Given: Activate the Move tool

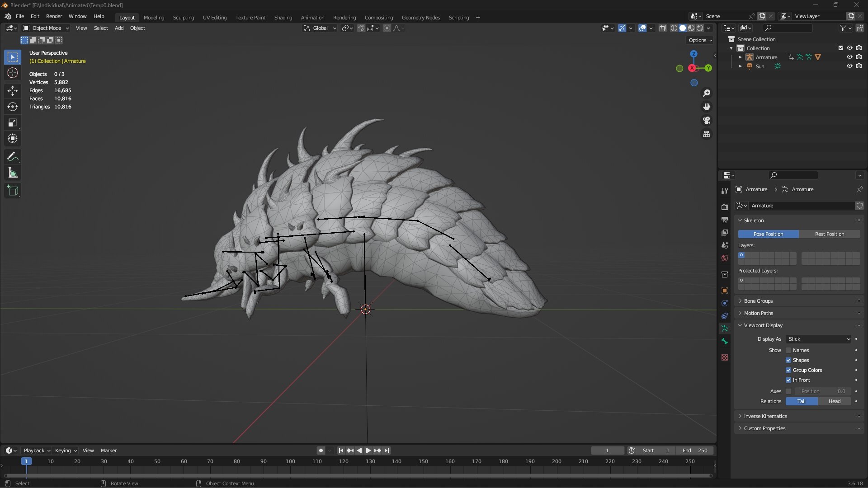Looking at the screenshot, I should tap(13, 91).
